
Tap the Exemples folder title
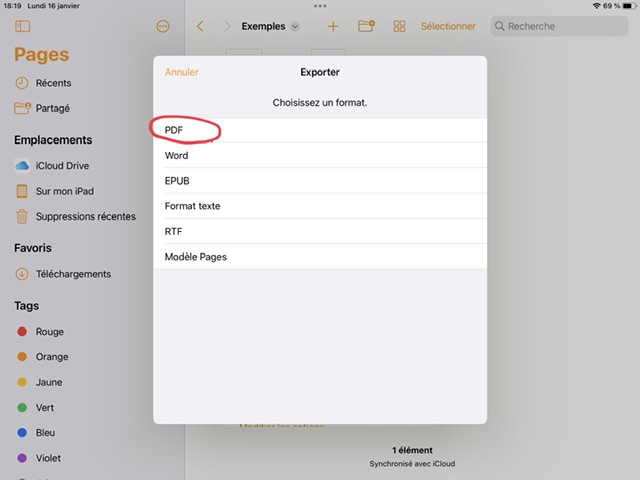click(x=263, y=27)
